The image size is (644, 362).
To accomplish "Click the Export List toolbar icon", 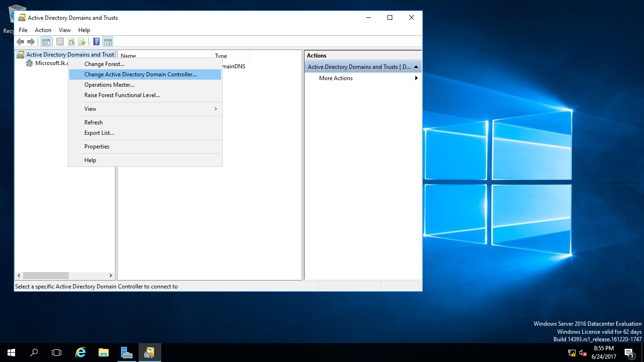I will click(x=82, y=41).
